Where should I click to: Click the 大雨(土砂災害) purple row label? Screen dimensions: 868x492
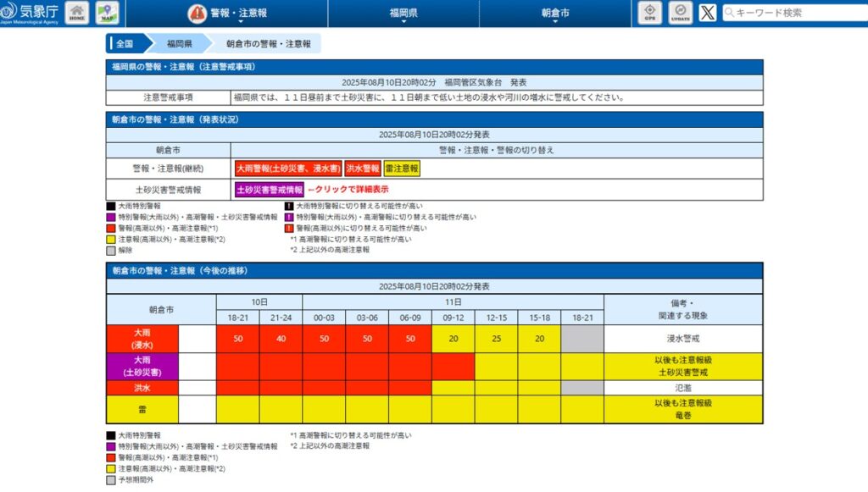[142, 367]
